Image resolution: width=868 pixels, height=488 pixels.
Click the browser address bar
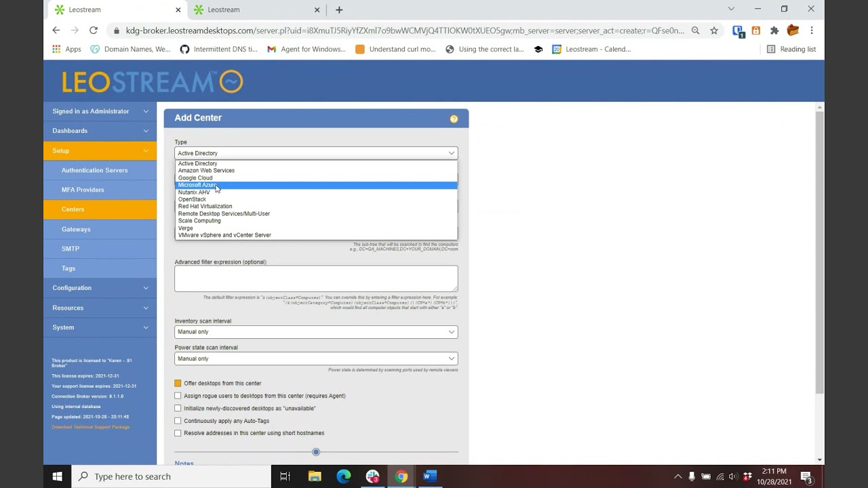point(405,30)
